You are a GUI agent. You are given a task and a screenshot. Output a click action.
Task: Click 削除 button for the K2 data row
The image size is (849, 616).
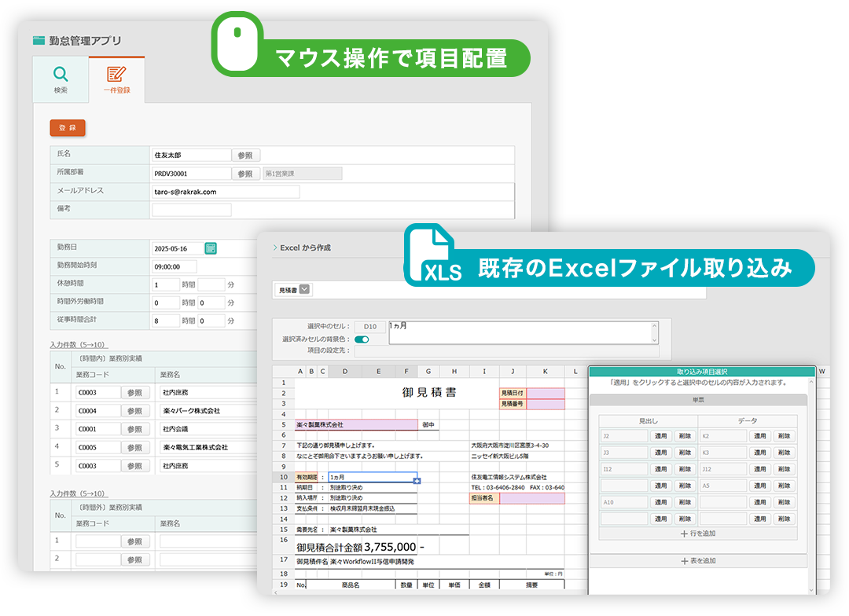(784, 436)
